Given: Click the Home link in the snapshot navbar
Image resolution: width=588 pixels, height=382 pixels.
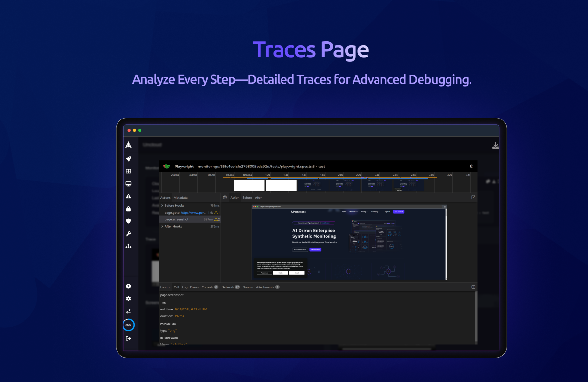Looking at the screenshot, I should pos(344,212).
